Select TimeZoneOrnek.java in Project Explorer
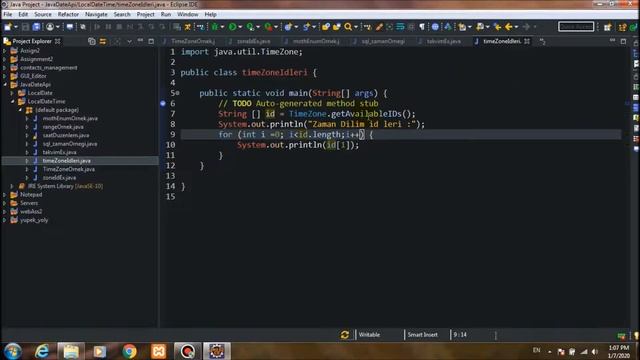The height and width of the screenshot is (360, 640). point(69,169)
